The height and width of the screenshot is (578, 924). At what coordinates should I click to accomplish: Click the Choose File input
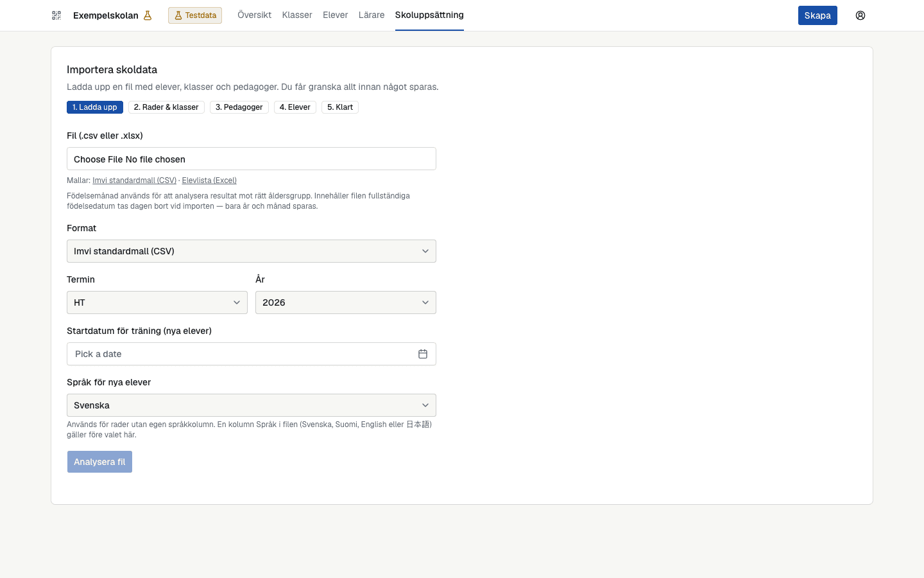252,159
